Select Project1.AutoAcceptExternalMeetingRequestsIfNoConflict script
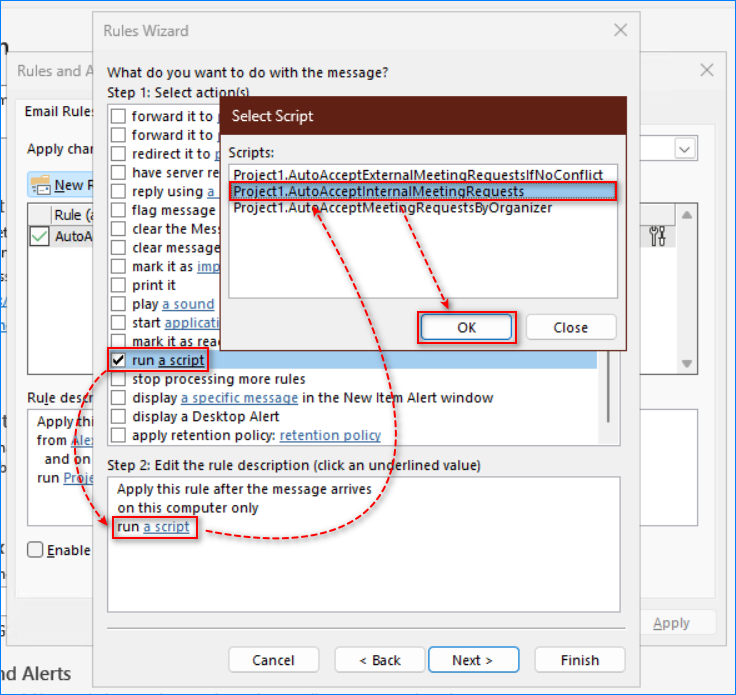This screenshot has height=695, width=736. click(418, 175)
